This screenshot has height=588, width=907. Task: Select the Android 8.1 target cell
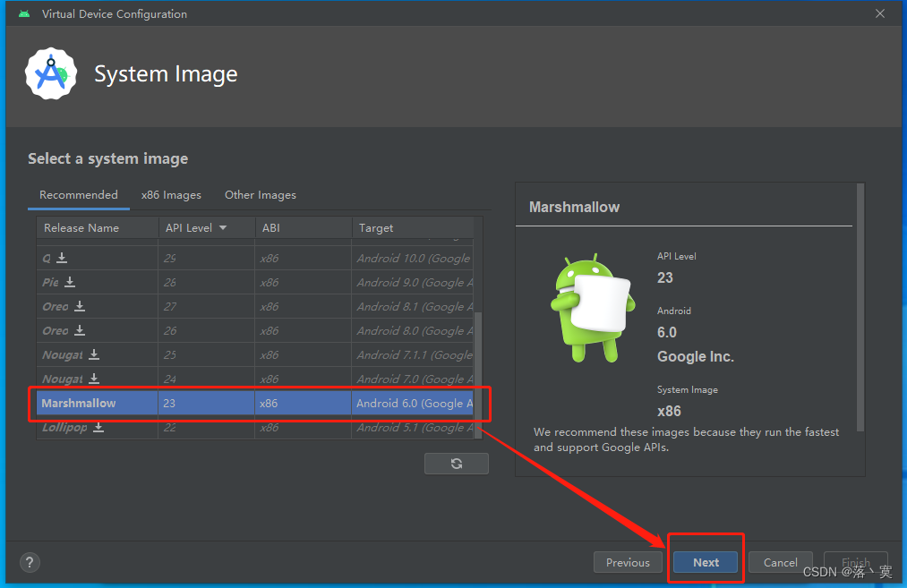[413, 306]
